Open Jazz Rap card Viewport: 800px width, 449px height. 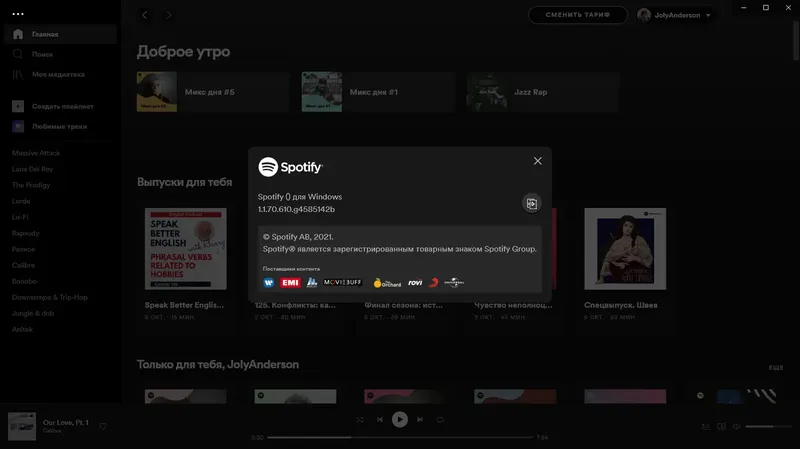point(542,92)
